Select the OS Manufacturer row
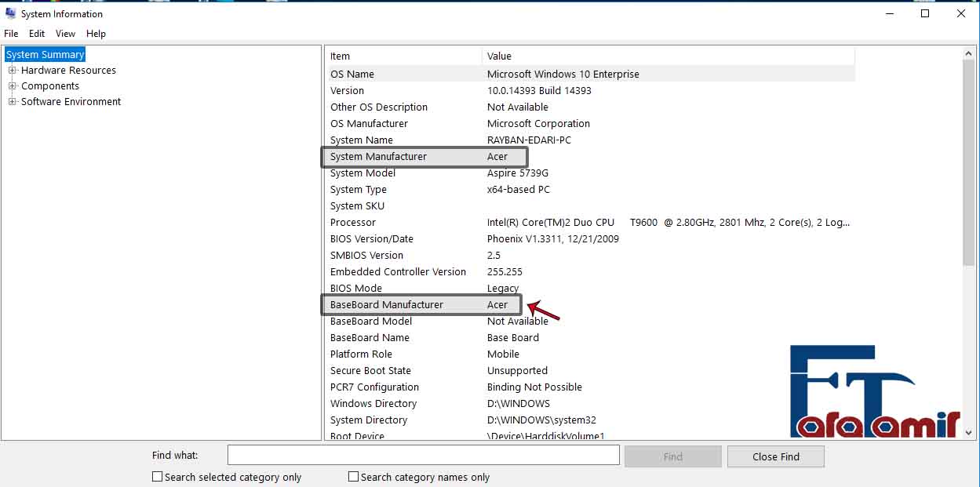The height and width of the screenshot is (487, 980). 591,123
